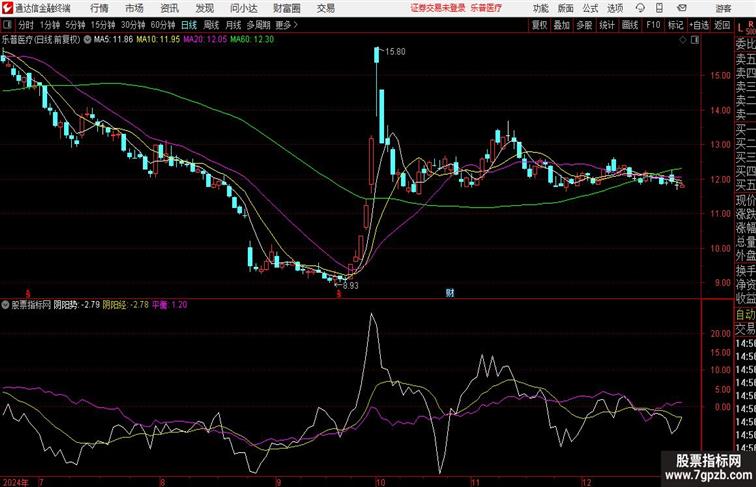Click the F10 company info button
The width and height of the screenshot is (756, 487).
[x=653, y=25]
